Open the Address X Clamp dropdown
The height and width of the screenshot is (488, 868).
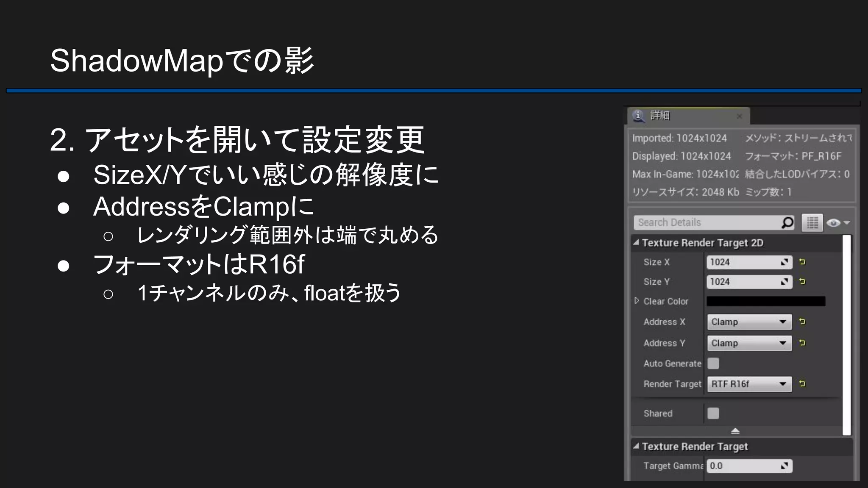(x=749, y=322)
